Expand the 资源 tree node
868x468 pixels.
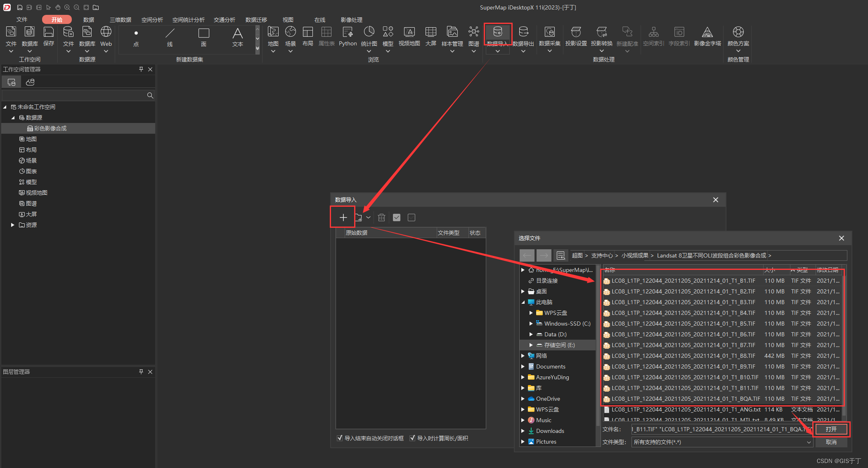(x=12, y=225)
